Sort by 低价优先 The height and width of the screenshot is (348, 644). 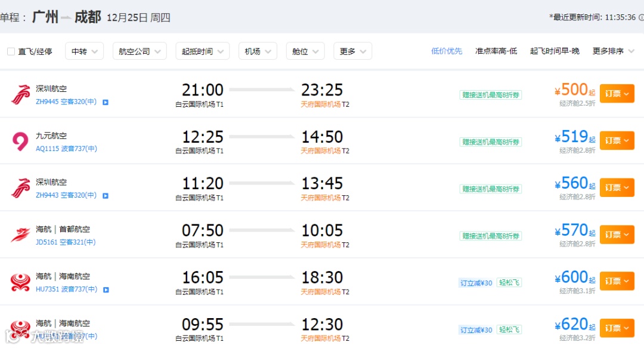(447, 51)
